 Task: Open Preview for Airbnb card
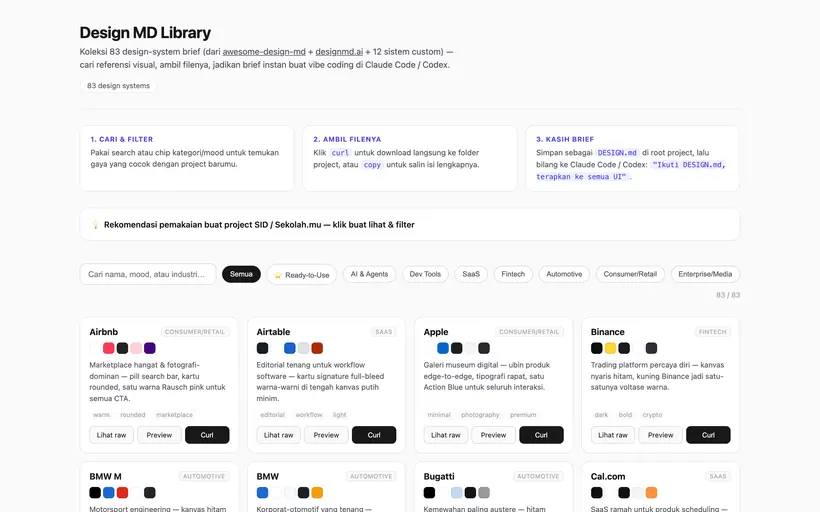[x=159, y=435]
